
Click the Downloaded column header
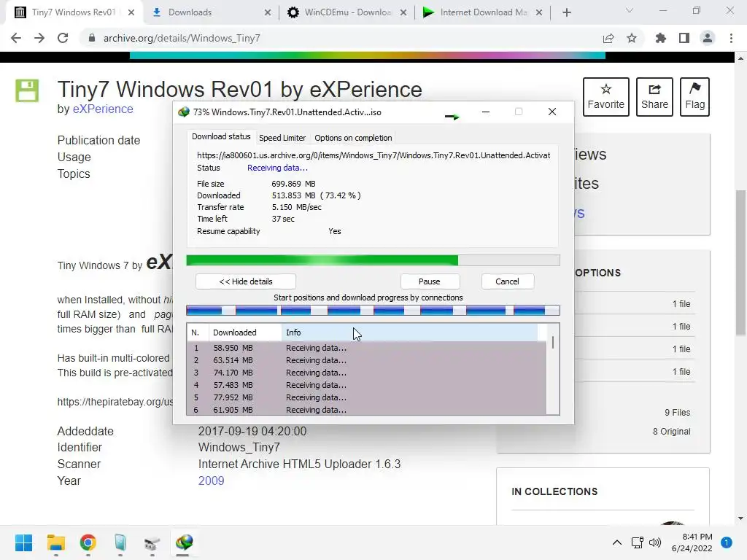point(245,332)
